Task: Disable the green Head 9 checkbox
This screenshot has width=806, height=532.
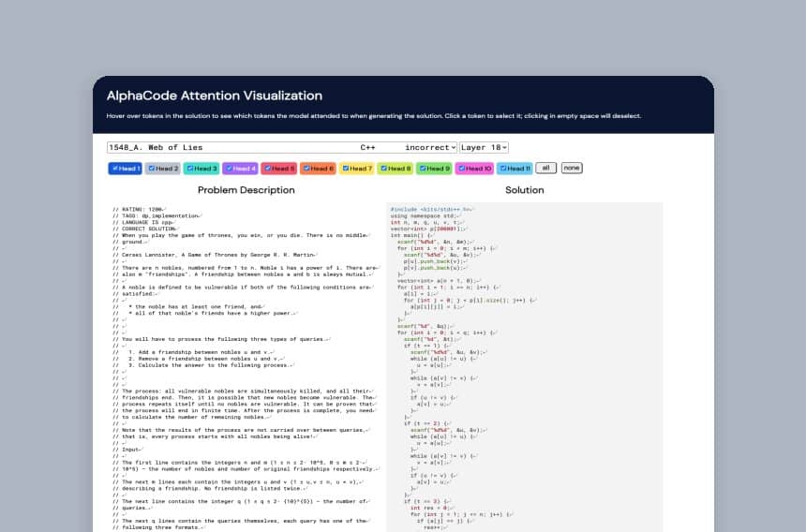Action: (x=422, y=169)
